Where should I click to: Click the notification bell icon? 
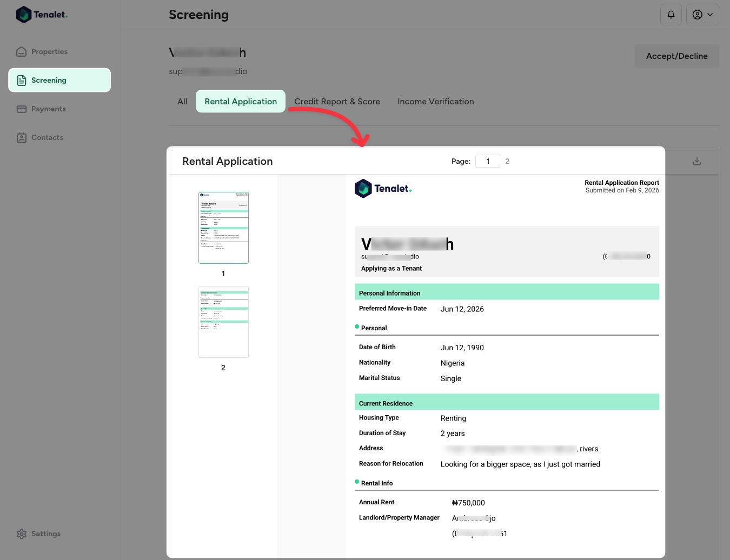(671, 15)
